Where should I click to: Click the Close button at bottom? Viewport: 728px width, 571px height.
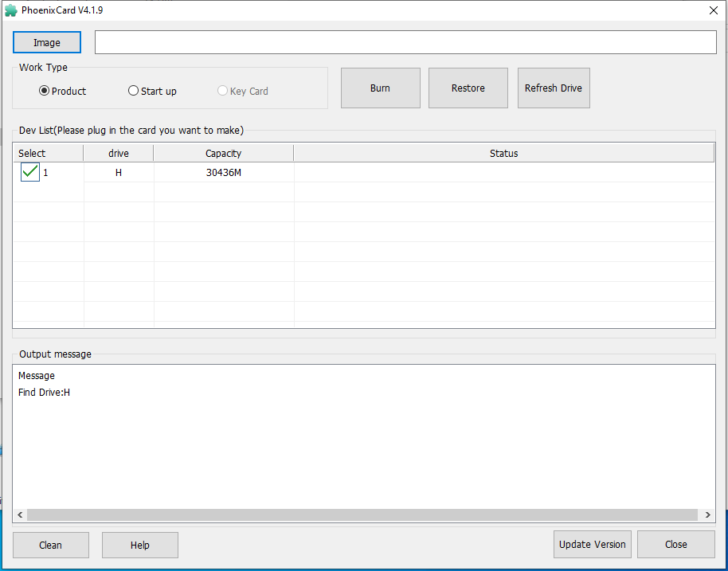(676, 545)
